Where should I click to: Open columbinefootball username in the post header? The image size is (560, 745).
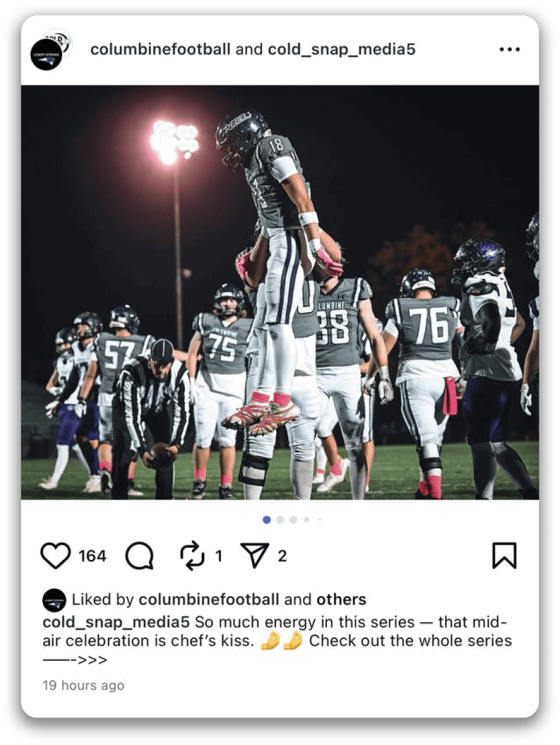coord(161,49)
